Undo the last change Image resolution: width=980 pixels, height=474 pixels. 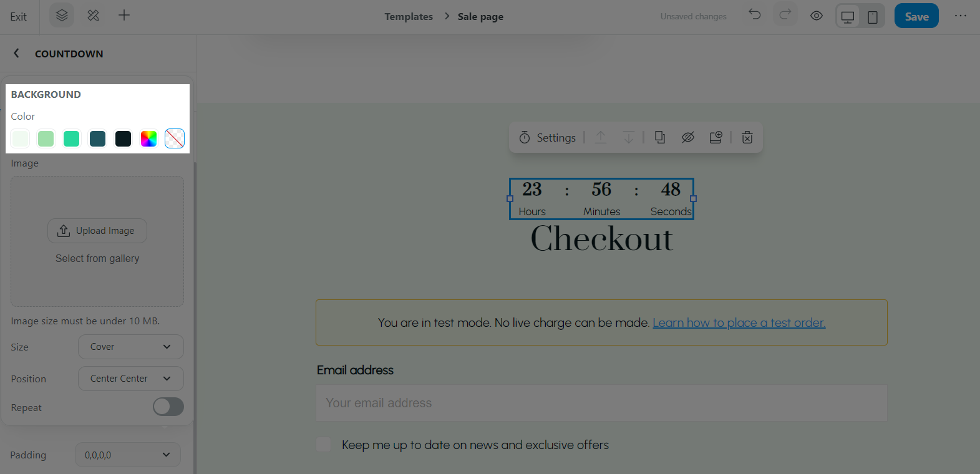[755, 14]
